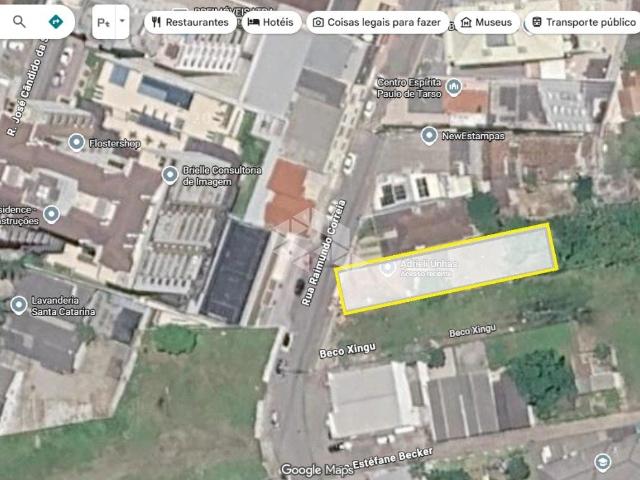Open Brielle Consultoria de Imagem pin

(170, 175)
